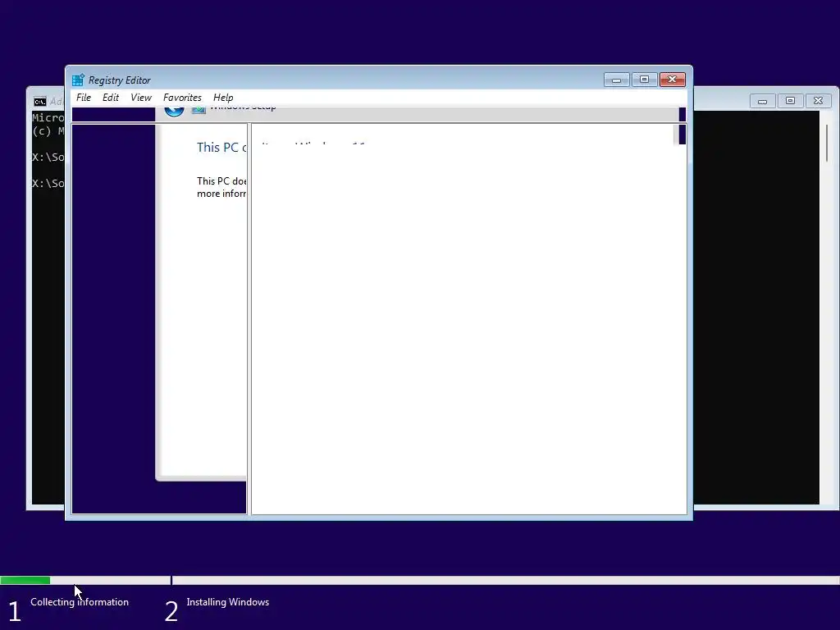
Task: Click the 'Installing Windows' step label
Action: click(x=228, y=602)
